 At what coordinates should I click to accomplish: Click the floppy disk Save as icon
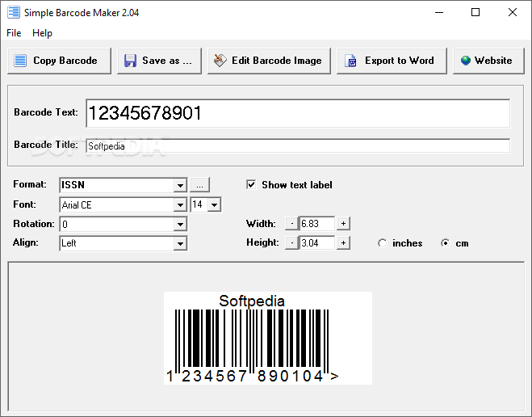pyautogui.click(x=130, y=61)
